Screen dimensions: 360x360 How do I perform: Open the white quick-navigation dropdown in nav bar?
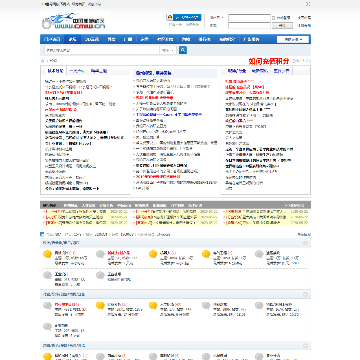point(293,39)
